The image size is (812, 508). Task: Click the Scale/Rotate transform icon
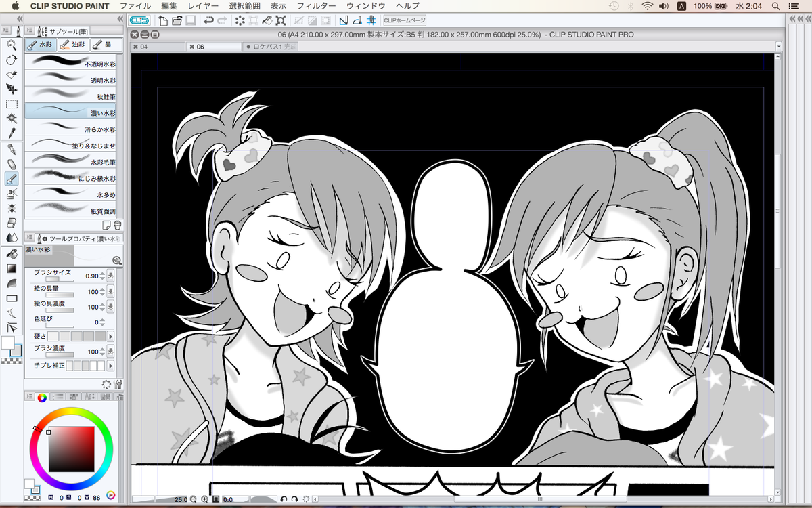point(280,20)
